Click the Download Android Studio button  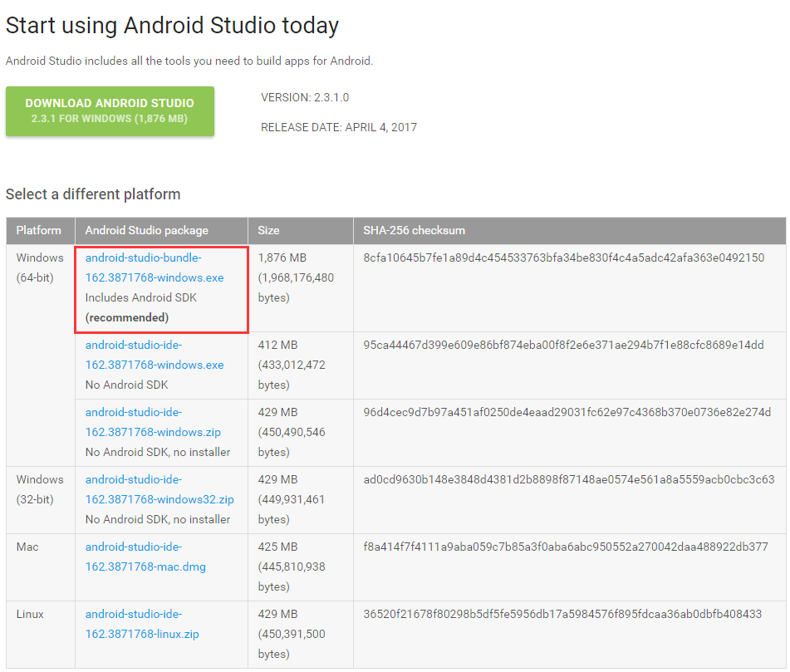coord(110,110)
